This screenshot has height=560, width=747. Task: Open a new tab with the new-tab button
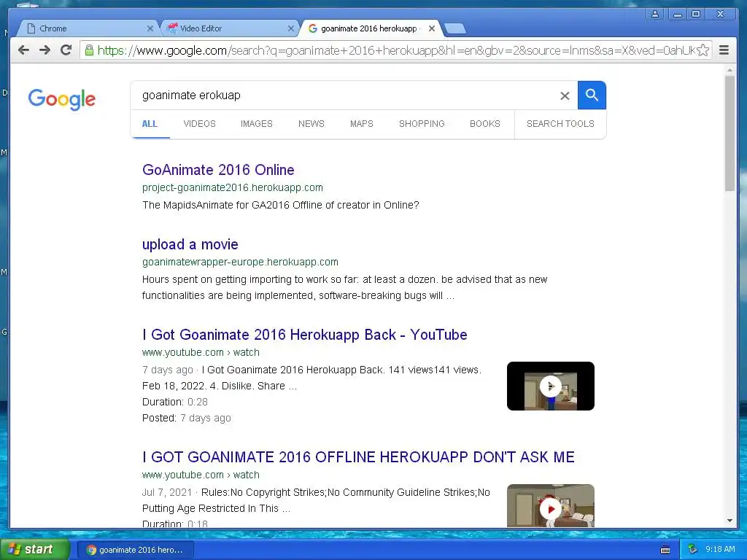point(455,29)
